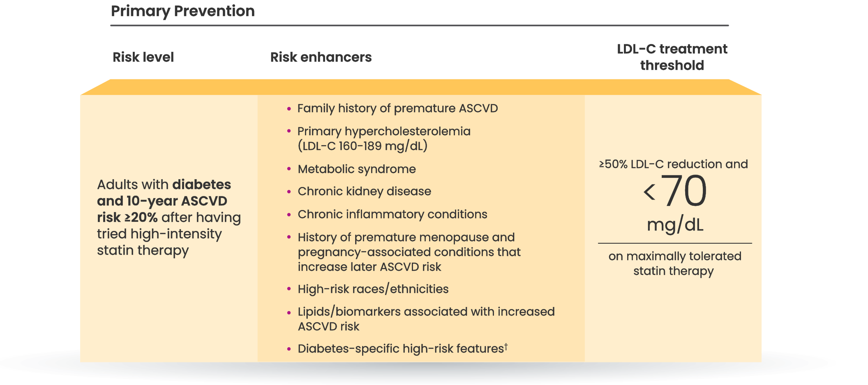Click the large 70 threshold number

point(684,191)
